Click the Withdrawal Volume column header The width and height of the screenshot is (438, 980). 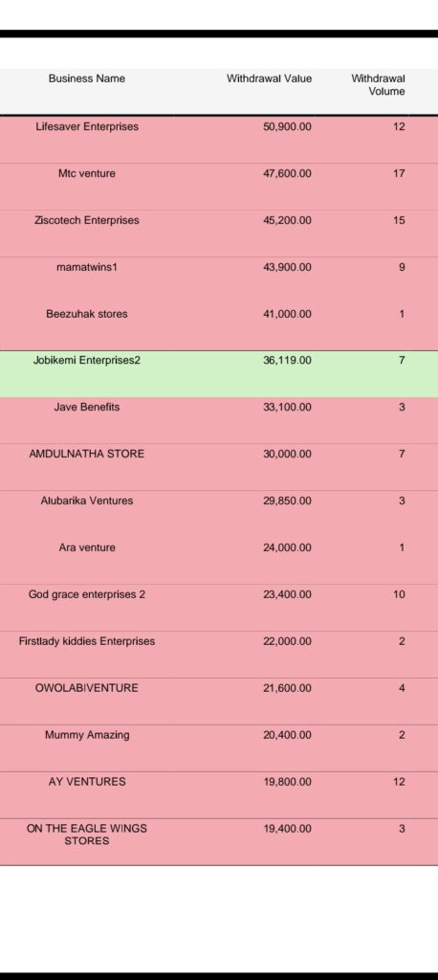click(x=378, y=85)
